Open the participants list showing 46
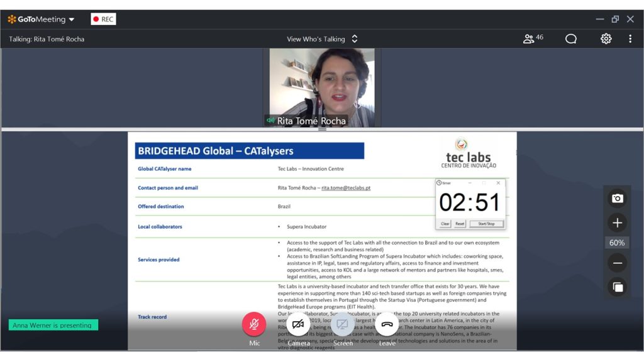The height and width of the screenshot is (362, 644). pyautogui.click(x=533, y=38)
